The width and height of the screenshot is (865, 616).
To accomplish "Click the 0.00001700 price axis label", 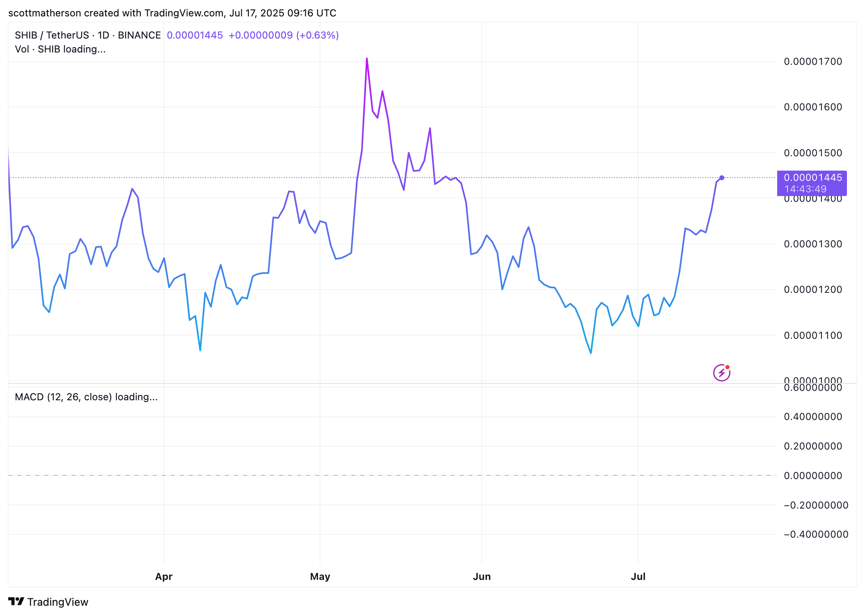I will [x=813, y=62].
